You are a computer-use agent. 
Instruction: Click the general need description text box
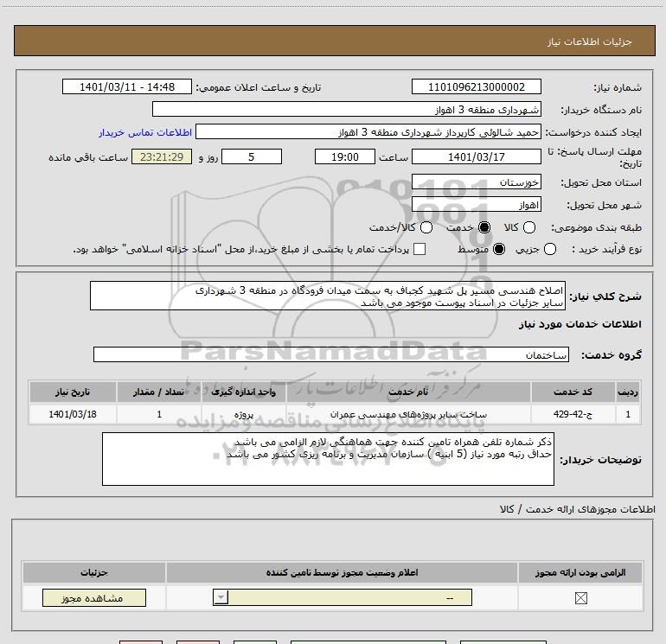[328, 296]
